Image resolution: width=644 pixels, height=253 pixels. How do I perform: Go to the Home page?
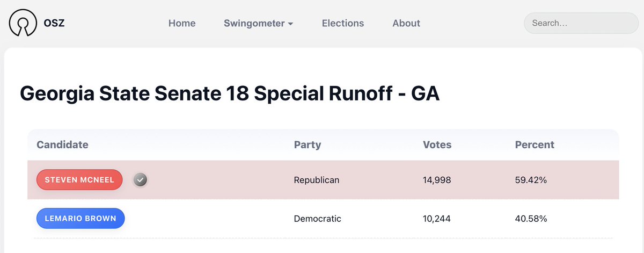pos(182,23)
